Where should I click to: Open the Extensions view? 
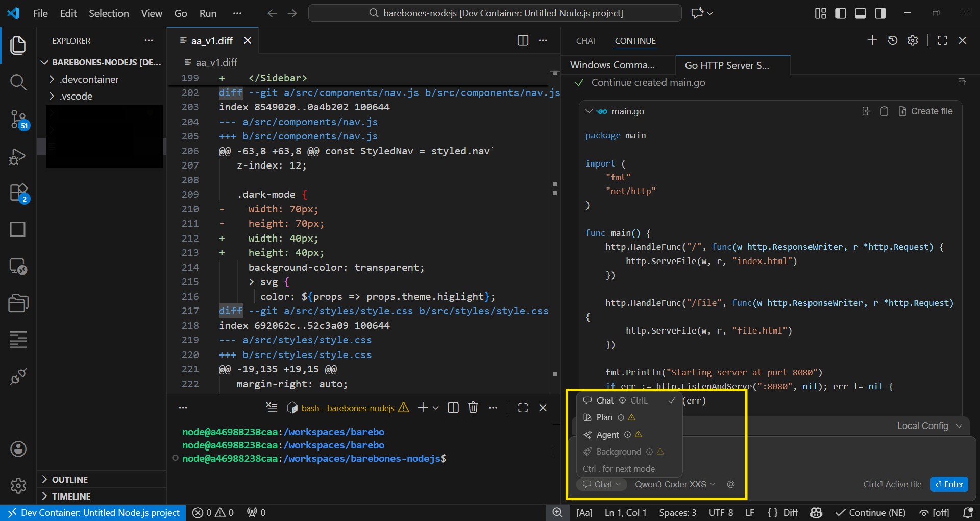[18, 194]
